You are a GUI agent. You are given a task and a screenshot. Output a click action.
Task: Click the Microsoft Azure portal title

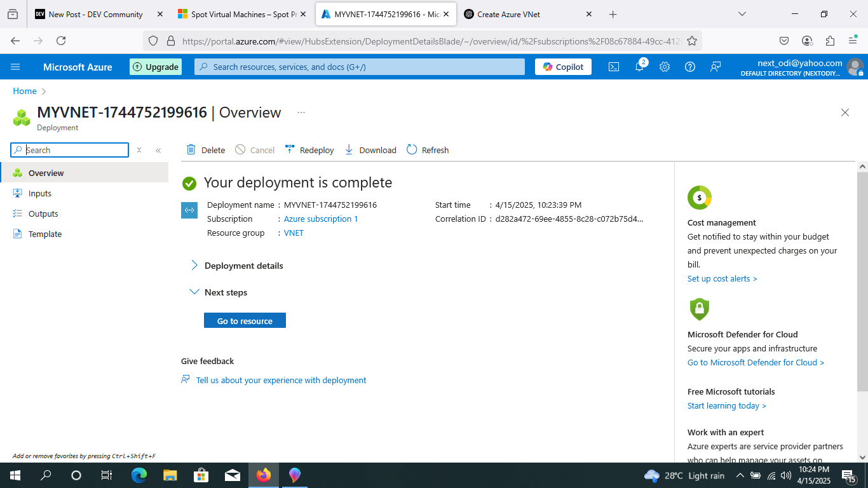[78, 67]
